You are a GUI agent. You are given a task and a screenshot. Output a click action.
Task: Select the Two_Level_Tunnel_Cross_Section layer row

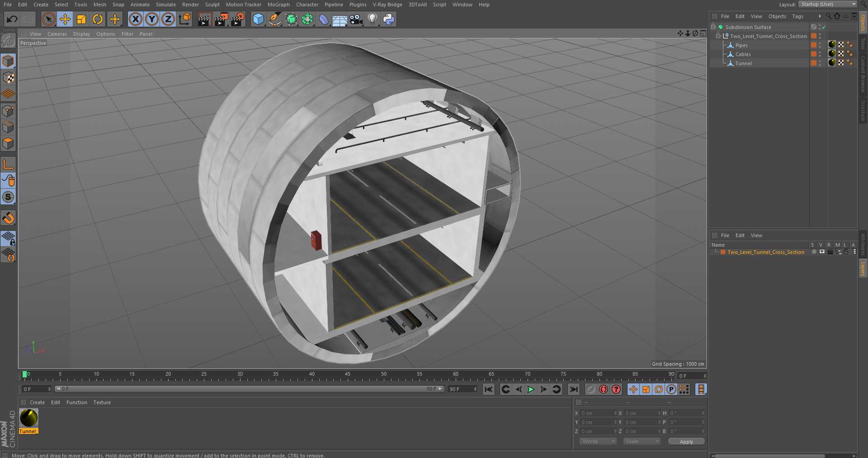tap(765, 252)
